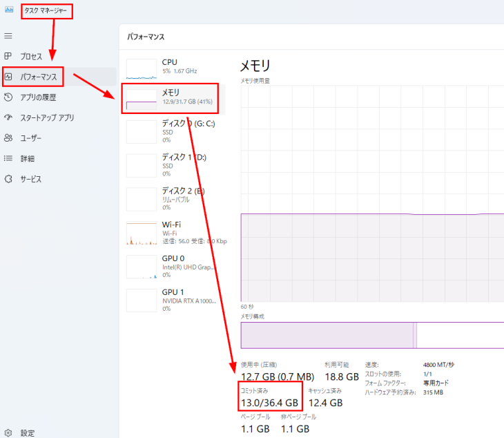This screenshot has width=504, height=438.
Task: Click the Intel(R) UHD Graphics label
Action: point(188,267)
